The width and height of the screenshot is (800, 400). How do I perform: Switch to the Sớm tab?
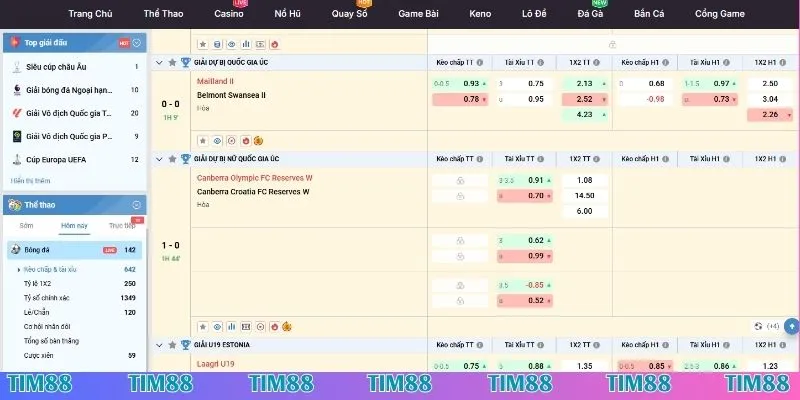(26, 226)
